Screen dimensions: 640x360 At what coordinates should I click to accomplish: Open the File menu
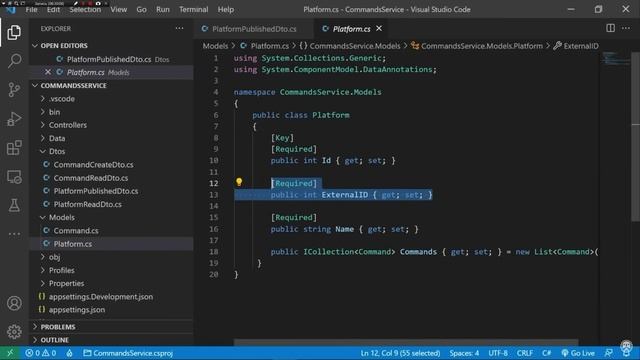click(x=31, y=9)
